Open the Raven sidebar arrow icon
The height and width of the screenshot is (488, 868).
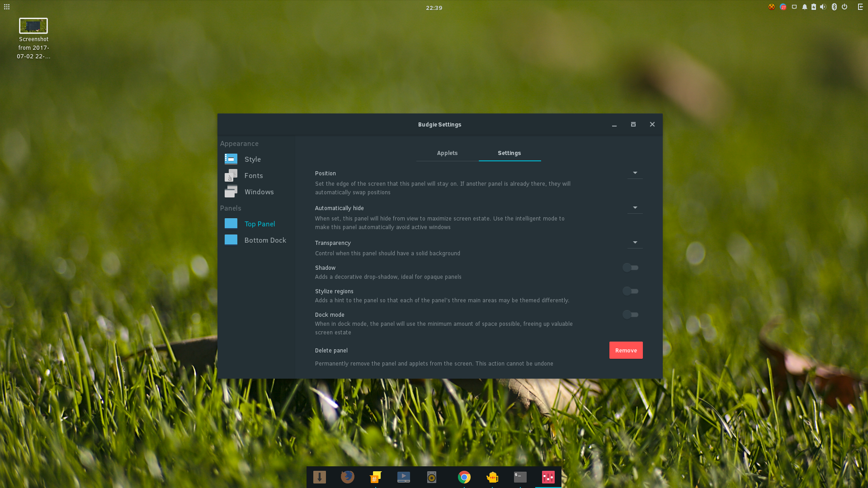860,7
